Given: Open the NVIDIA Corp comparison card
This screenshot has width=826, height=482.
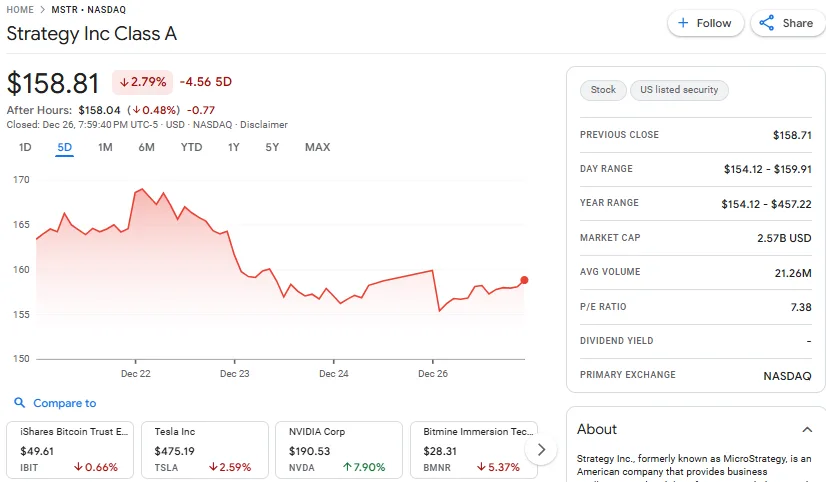Looking at the screenshot, I should pyautogui.click(x=339, y=449).
